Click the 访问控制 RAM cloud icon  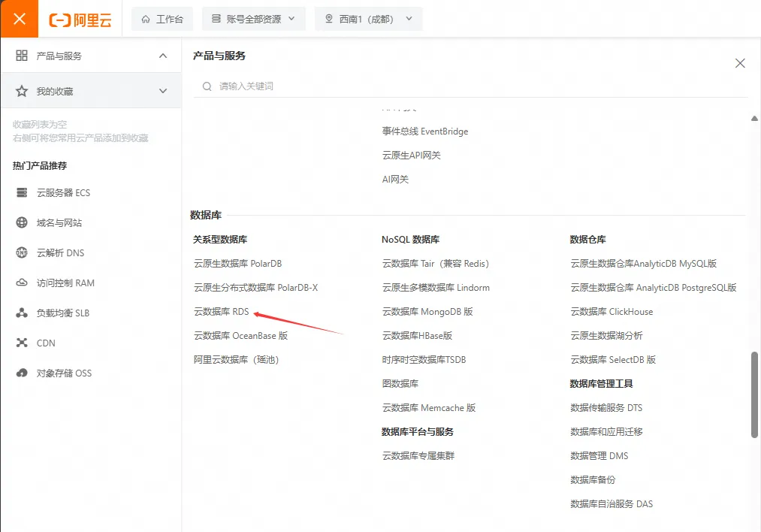[x=22, y=283]
